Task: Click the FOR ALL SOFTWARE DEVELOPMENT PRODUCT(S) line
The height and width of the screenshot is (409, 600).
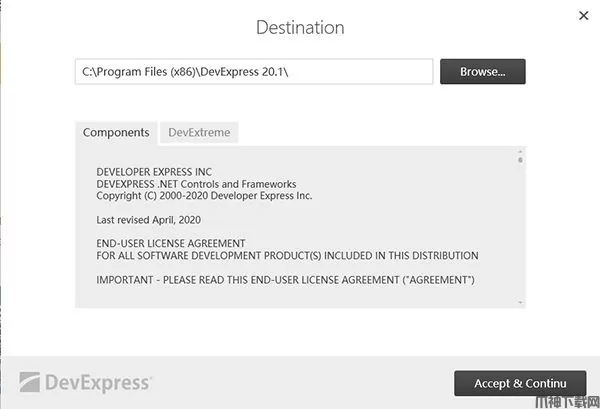Action: [287, 255]
